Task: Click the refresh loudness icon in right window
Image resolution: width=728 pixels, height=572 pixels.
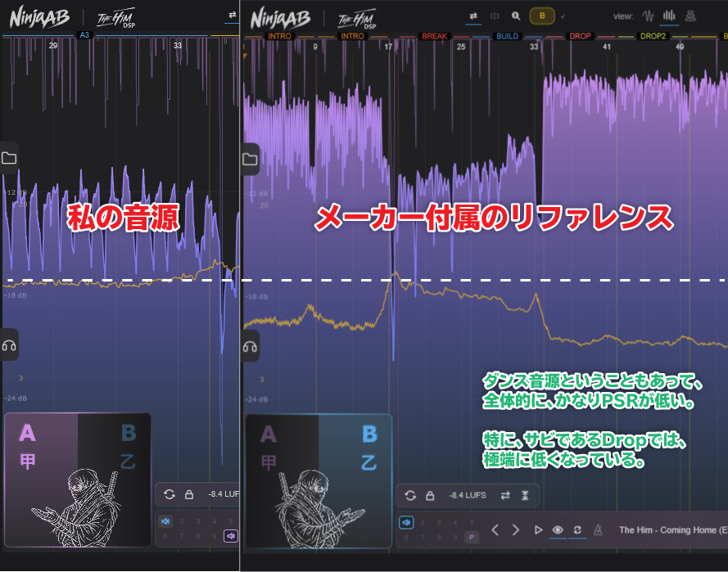Action: (x=410, y=495)
